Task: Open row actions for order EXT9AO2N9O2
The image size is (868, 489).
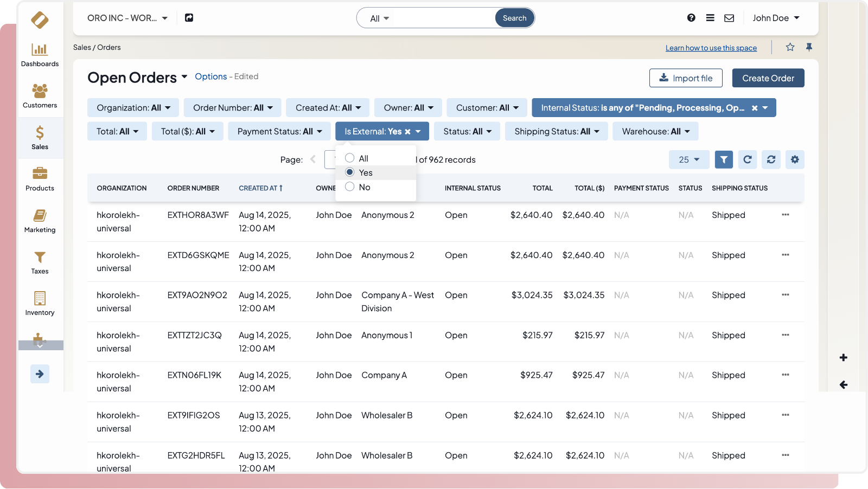Action: pos(785,295)
